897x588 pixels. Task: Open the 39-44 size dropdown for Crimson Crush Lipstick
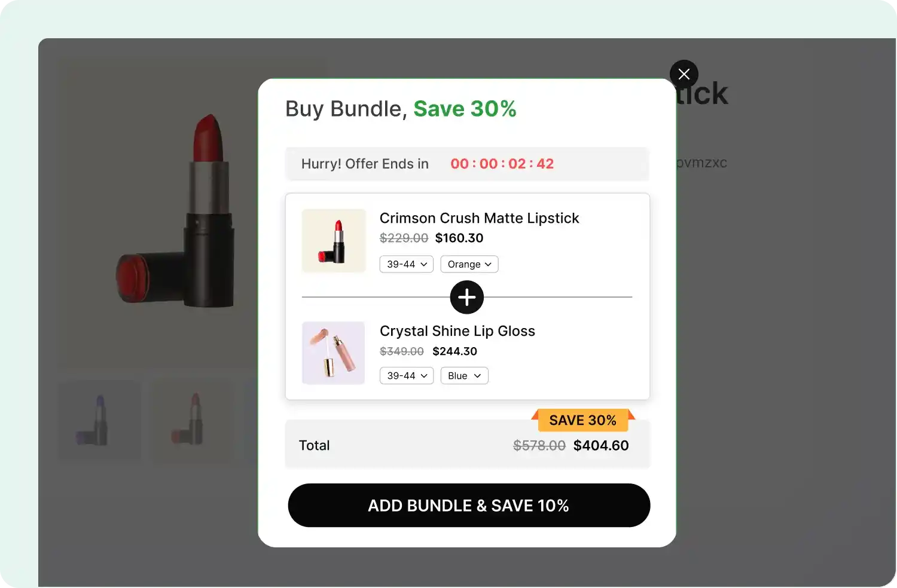click(x=407, y=264)
